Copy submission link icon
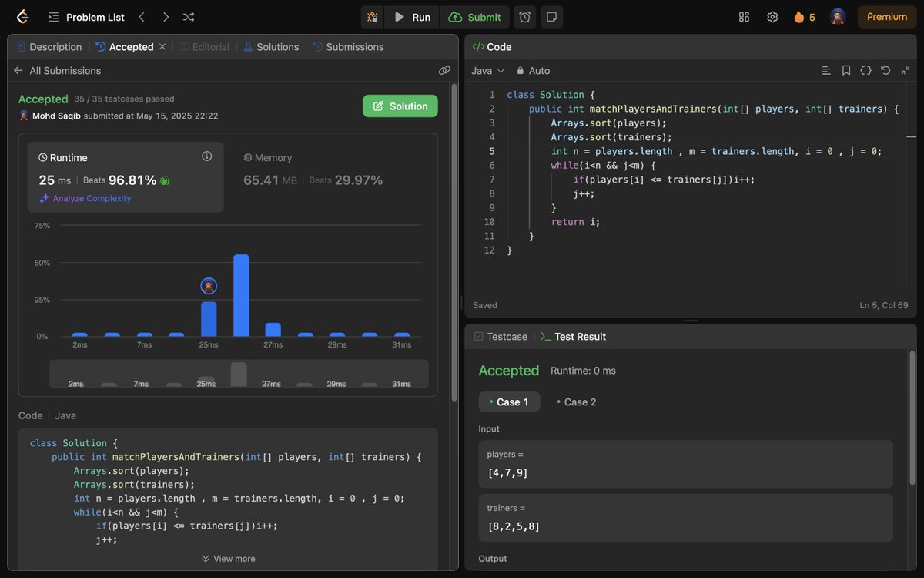Viewport: 924px width, 578px height. pos(444,70)
